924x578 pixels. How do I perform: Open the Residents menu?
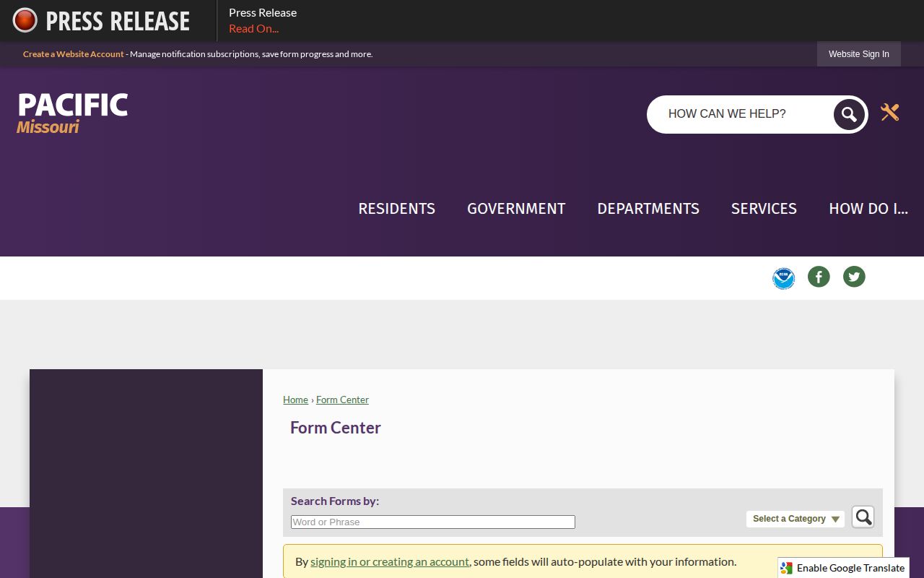pos(396,209)
